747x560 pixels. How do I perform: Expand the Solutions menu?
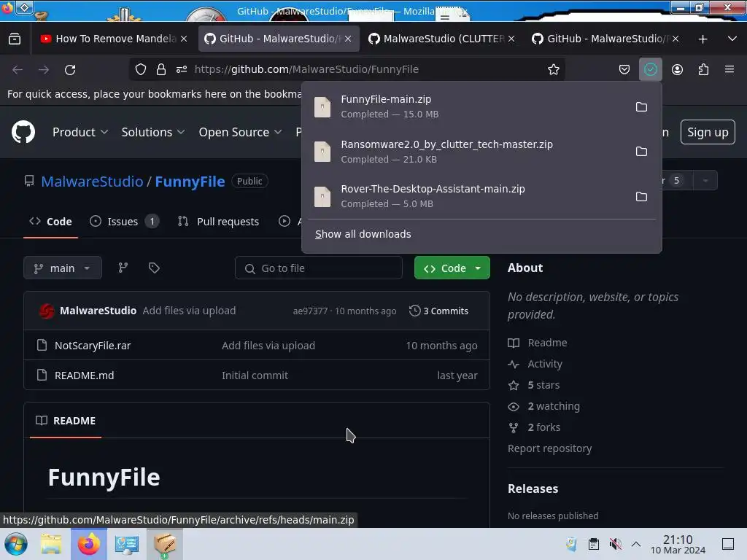[153, 132]
